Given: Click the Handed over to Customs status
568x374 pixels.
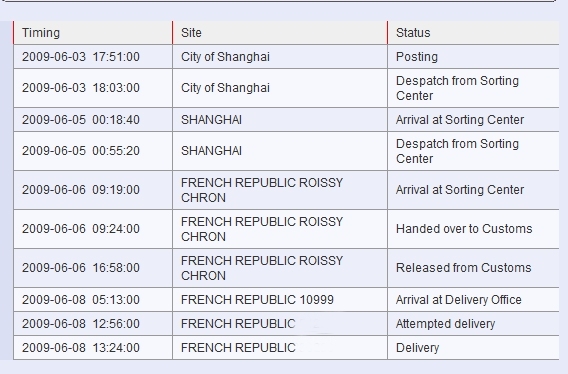Looking at the screenshot, I should tap(473, 229).
